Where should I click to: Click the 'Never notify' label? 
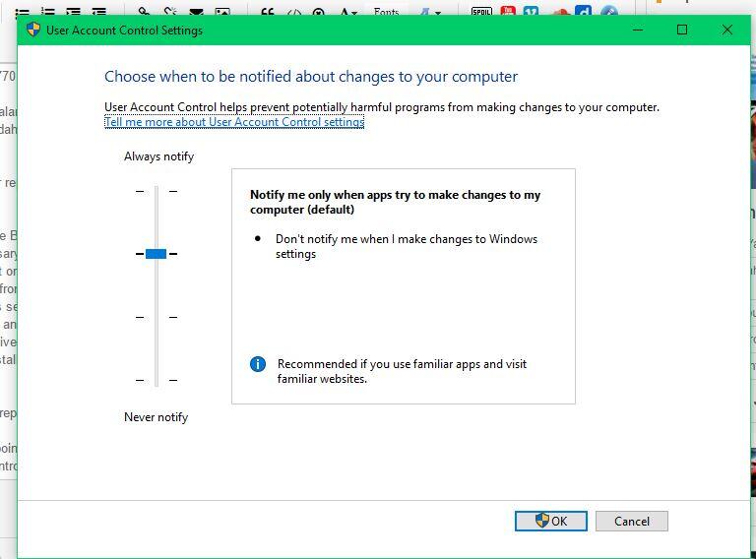tap(156, 417)
